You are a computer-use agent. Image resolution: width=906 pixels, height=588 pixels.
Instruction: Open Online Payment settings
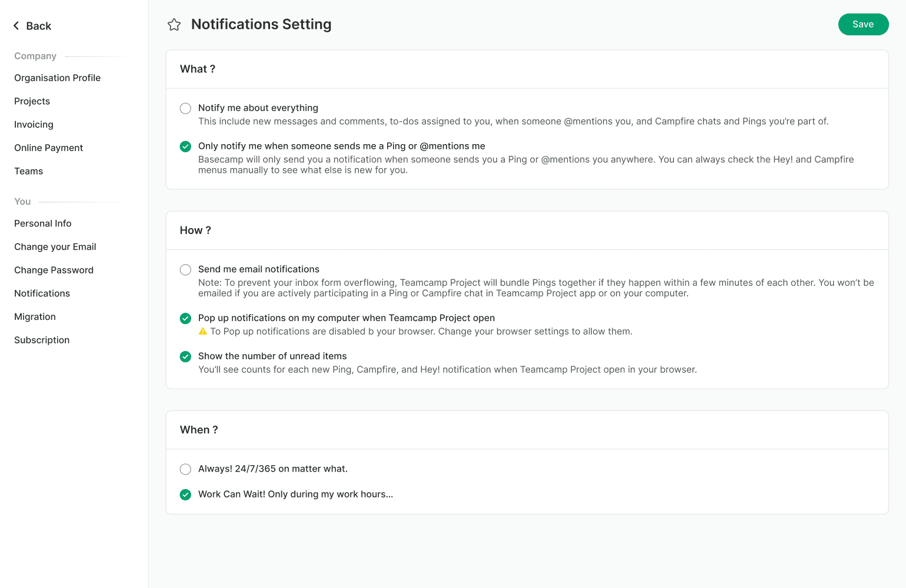pos(48,148)
